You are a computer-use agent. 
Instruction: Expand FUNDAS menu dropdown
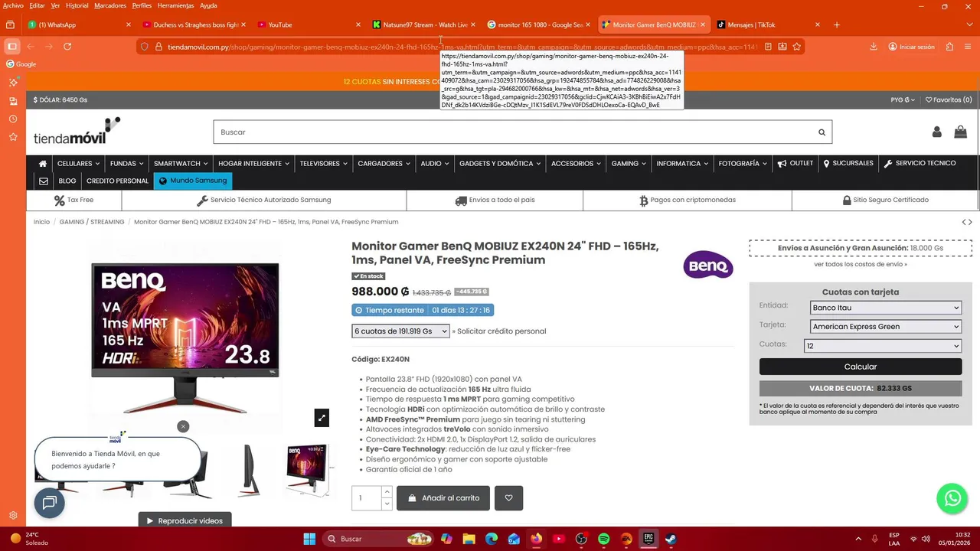pos(126,164)
